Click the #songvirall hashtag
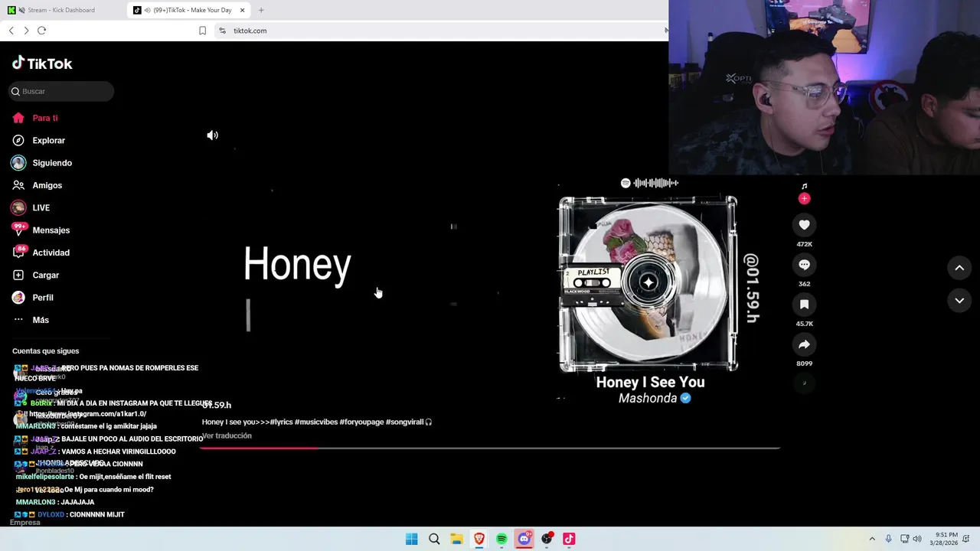 click(405, 422)
